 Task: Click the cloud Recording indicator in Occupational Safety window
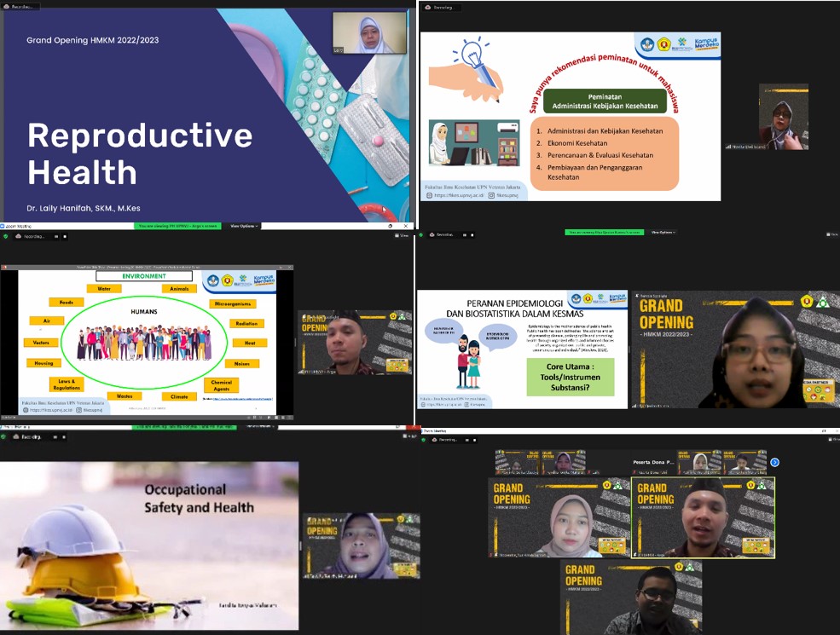coord(27,436)
